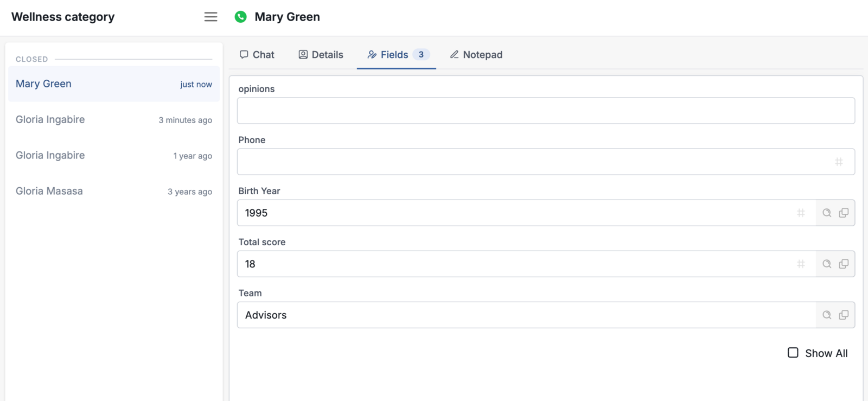Copy the Birth Year field value
The image size is (868, 401).
(844, 213)
